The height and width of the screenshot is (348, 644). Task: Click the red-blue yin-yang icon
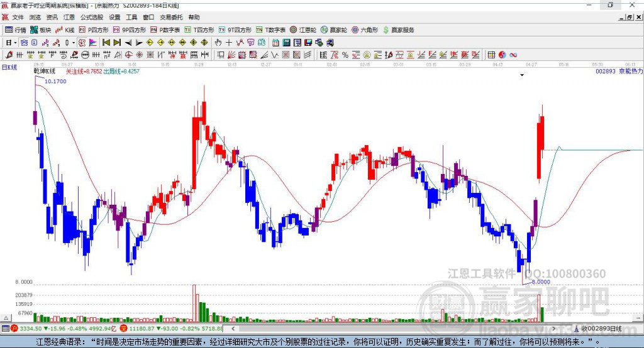click(x=502, y=55)
